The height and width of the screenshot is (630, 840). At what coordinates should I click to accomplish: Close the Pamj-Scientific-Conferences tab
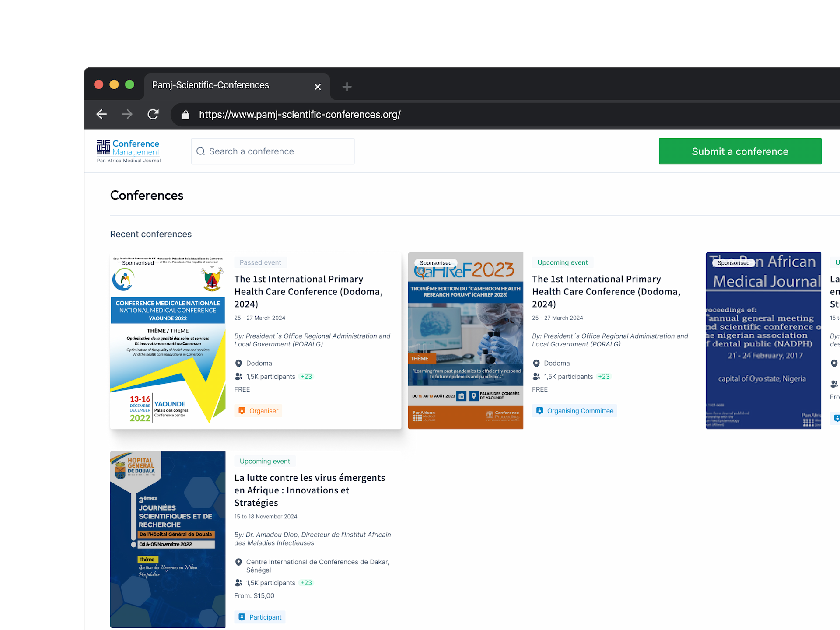coord(318,87)
